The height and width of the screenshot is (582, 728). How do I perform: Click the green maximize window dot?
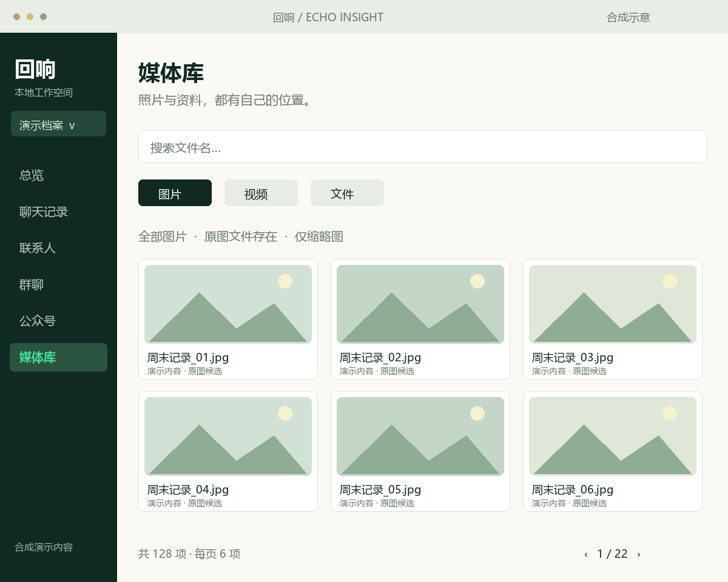(43, 17)
